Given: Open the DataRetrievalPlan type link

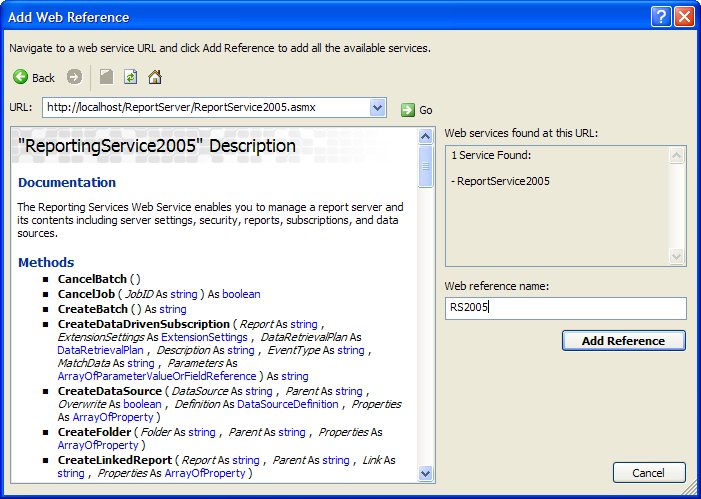Looking at the screenshot, I should pos(98,351).
